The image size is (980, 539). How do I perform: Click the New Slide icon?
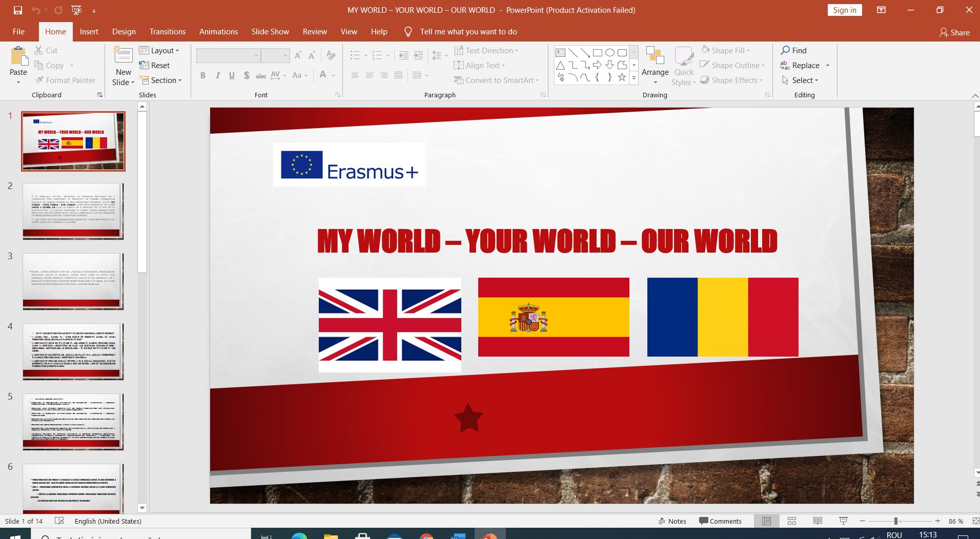123,55
